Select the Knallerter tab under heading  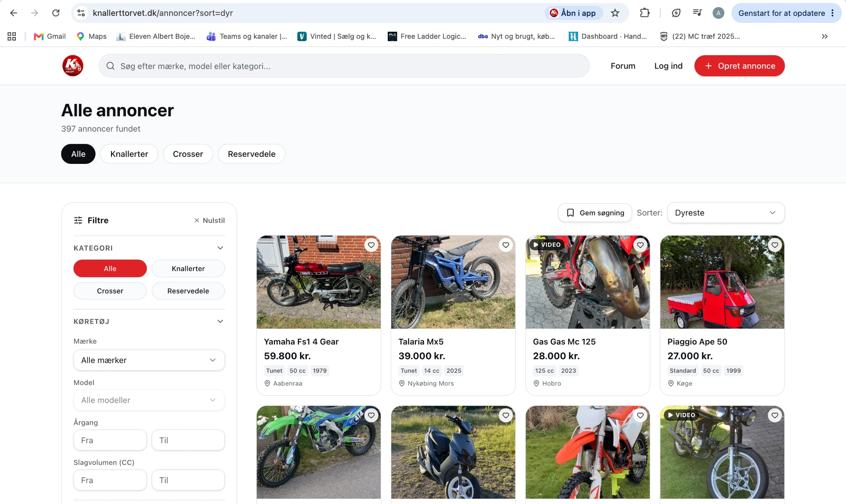pos(129,154)
